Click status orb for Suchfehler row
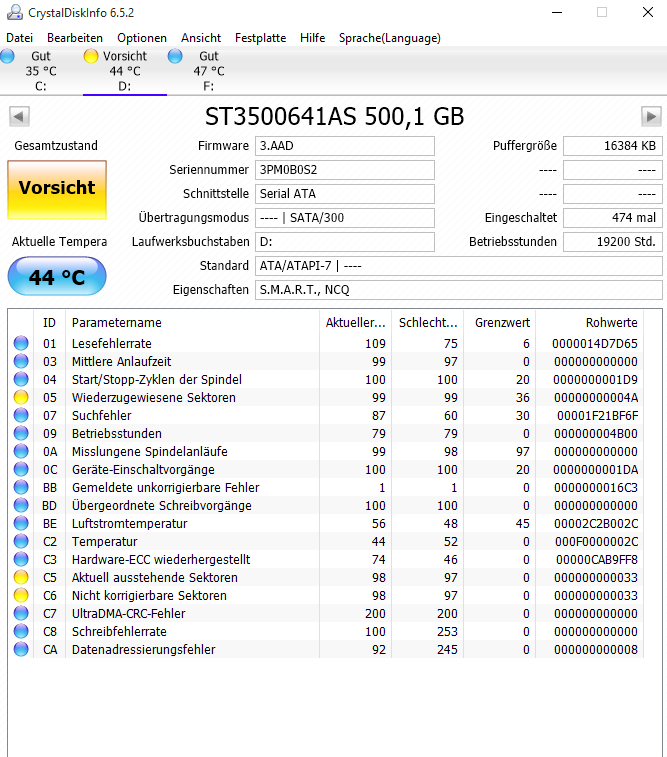Viewport: 667px width, 757px height. click(x=21, y=415)
